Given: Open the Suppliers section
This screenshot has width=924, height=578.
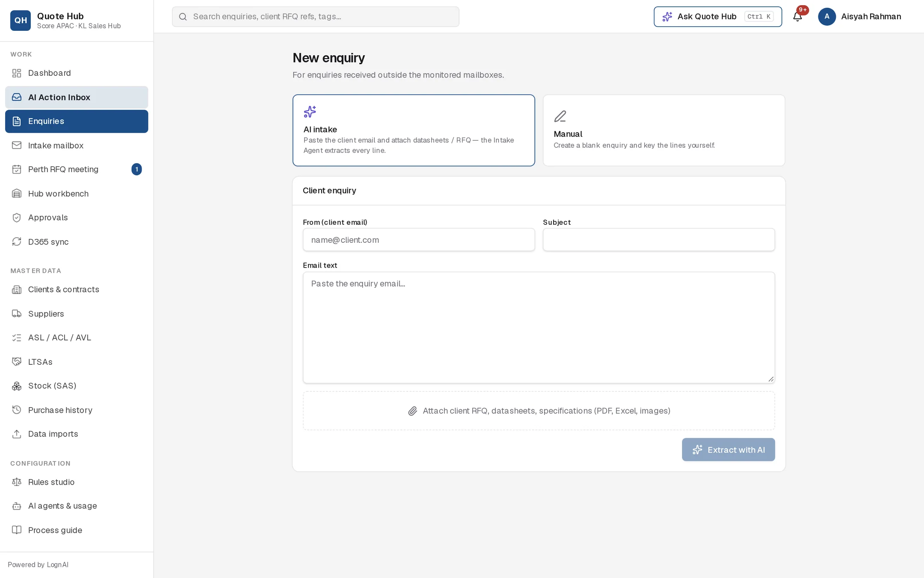Looking at the screenshot, I should 77,314.
